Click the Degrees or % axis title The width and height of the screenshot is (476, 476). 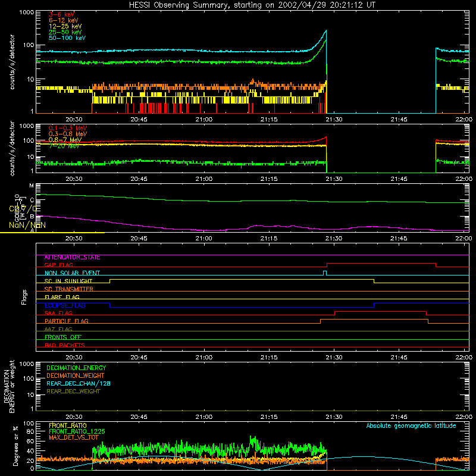pyautogui.click(x=15, y=446)
